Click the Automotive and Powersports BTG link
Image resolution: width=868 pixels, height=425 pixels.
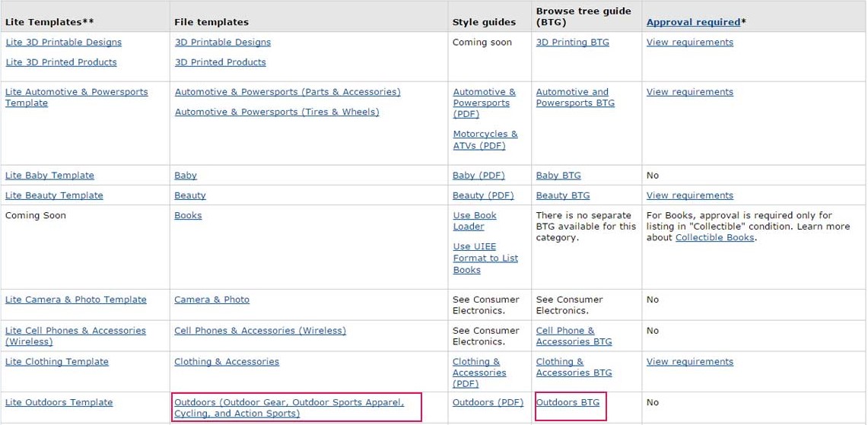point(574,97)
